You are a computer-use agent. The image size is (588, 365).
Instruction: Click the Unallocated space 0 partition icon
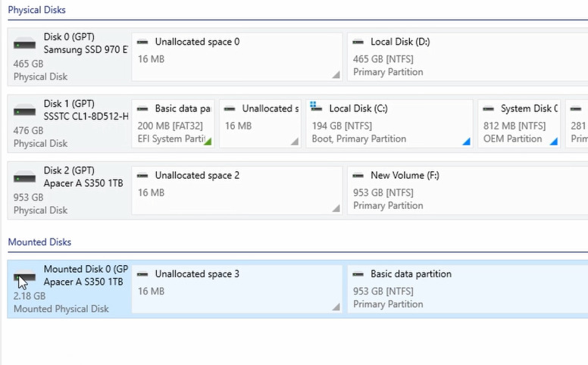[142, 42]
